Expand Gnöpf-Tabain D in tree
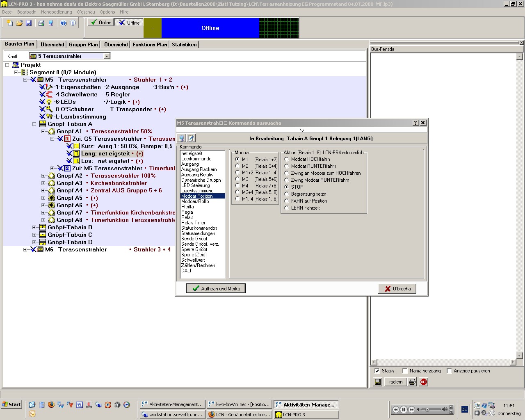This screenshot has height=420, width=525. click(34, 242)
